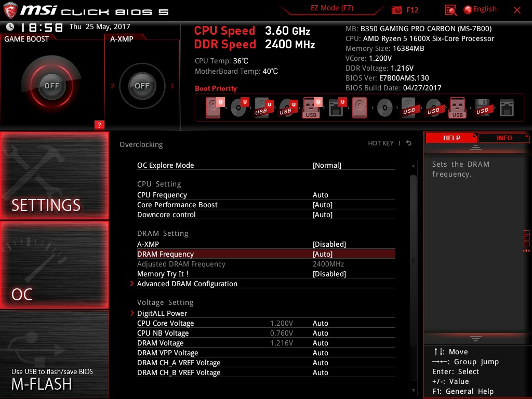Screen dimensions: 532x399
Task: Switch to the HELP tab
Action: 451,138
